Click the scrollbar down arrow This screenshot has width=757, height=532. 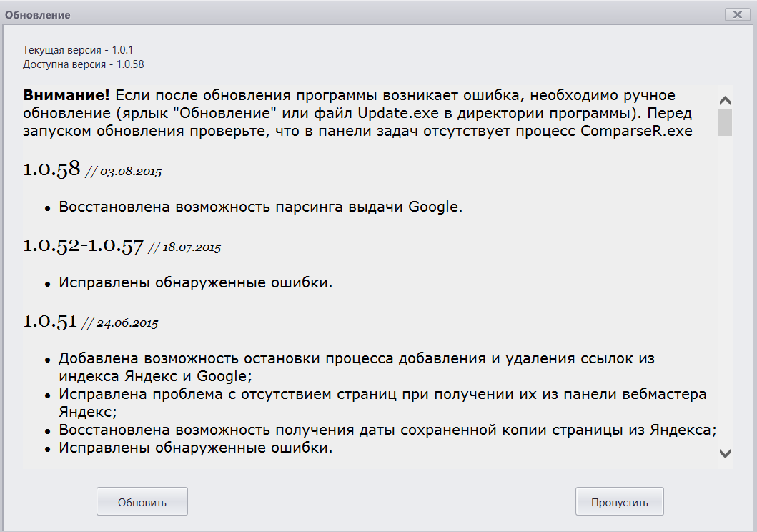[x=725, y=453]
